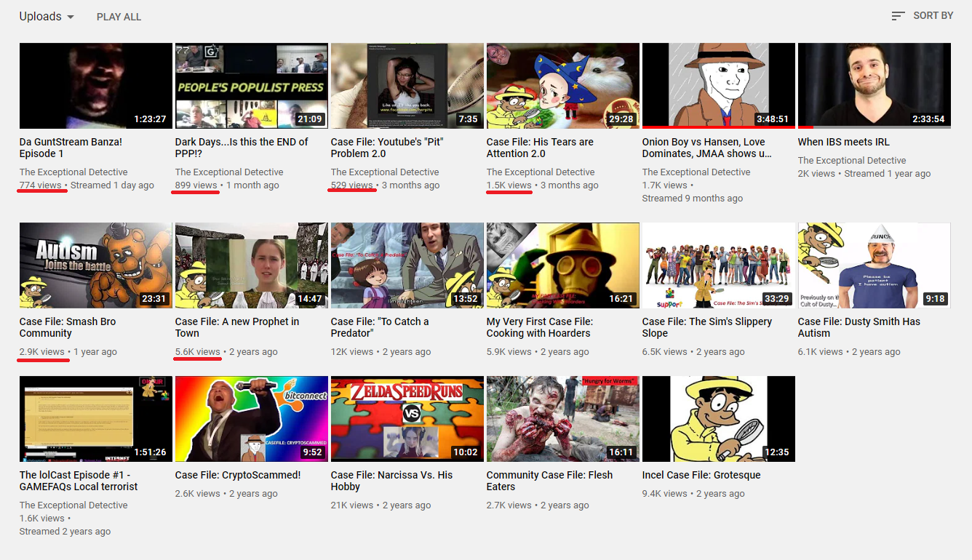The width and height of the screenshot is (972, 560).
Task: Select the '6.5K views' count
Action: tap(665, 352)
